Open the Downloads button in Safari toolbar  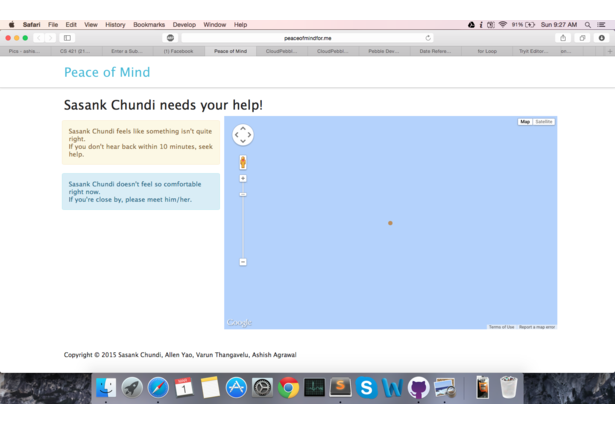602,38
